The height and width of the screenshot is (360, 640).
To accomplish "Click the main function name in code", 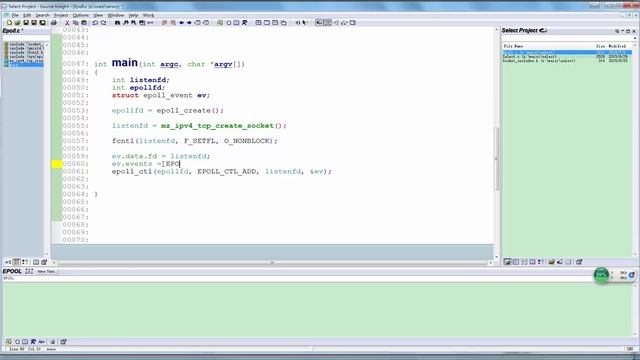I will pos(124,63).
